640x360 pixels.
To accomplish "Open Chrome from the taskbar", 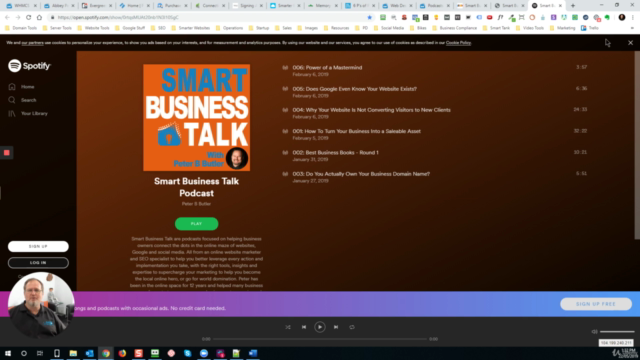I will coord(106,353).
